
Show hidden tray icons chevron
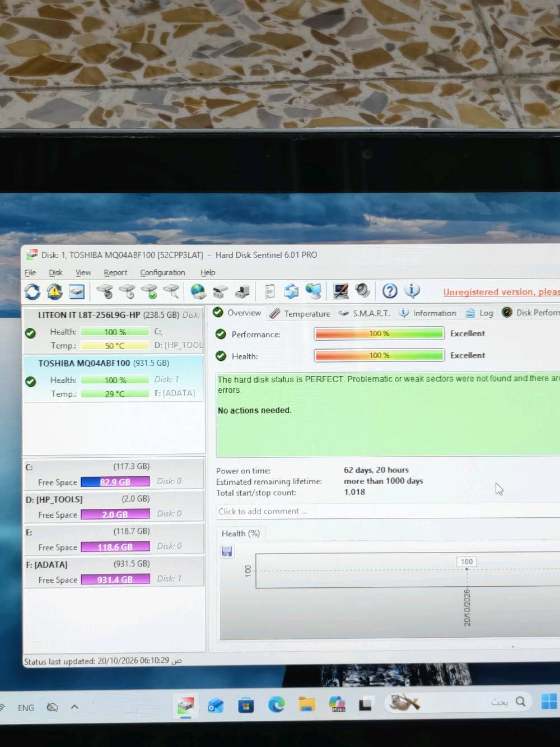[x=74, y=707]
